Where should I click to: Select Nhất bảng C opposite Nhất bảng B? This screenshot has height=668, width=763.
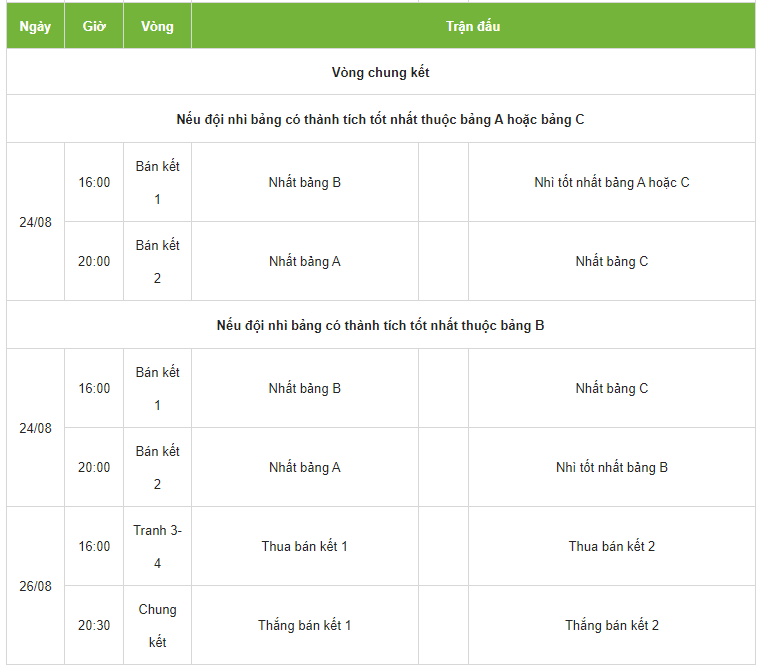(x=611, y=388)
